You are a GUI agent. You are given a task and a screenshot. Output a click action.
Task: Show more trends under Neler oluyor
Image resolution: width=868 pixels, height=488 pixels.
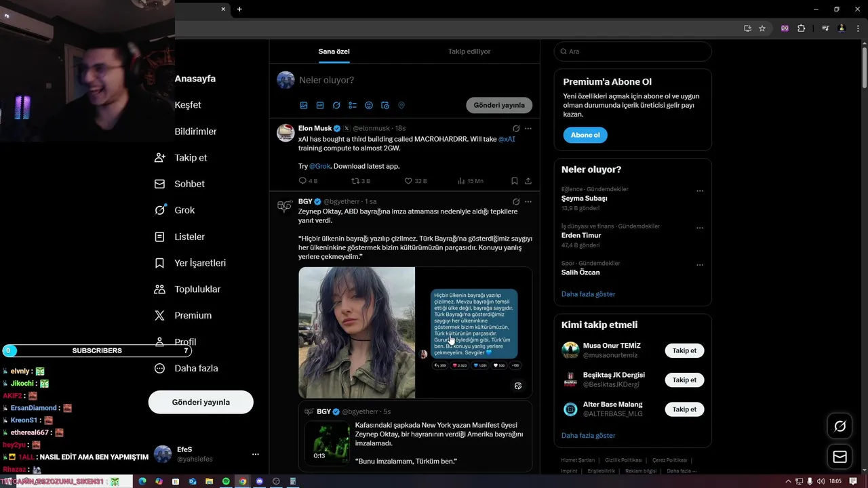[589, 294]
